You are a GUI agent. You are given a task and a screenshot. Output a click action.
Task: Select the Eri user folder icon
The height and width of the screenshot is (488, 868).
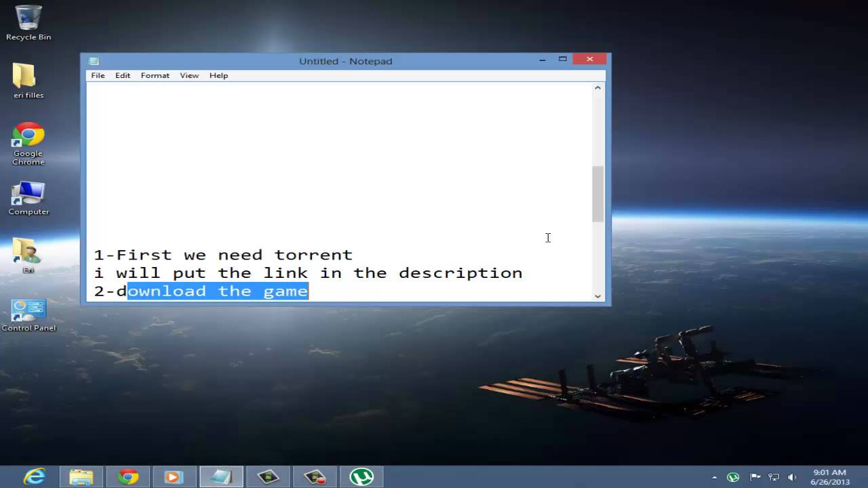click(28, 256)
